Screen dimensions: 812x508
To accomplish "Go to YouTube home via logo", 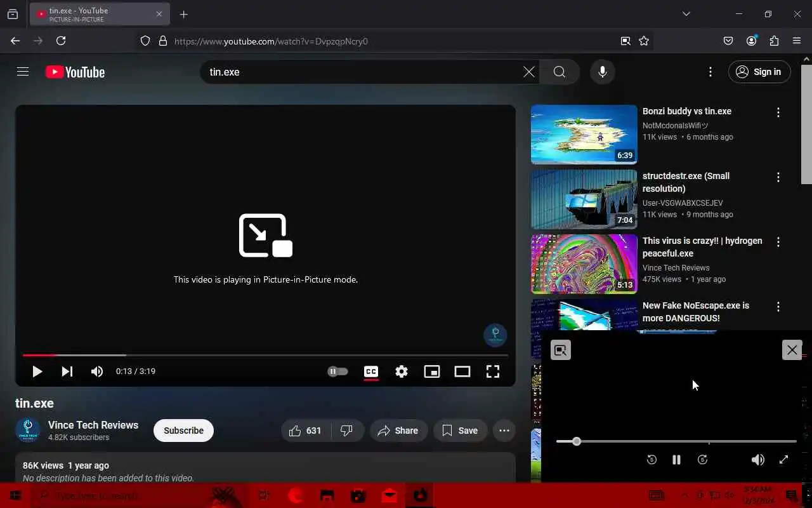I will coord(75,72).
